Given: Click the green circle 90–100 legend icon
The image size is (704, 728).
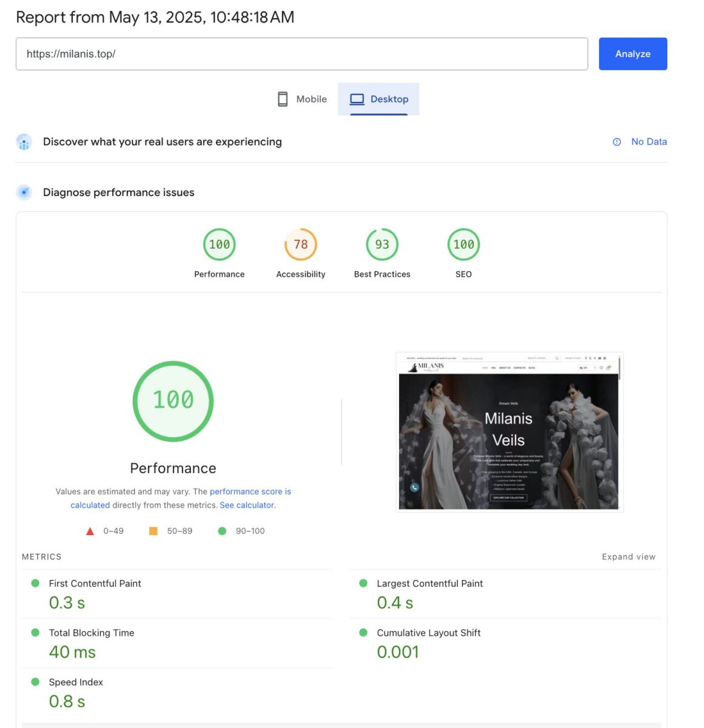Looking at the screenshot, I should click(222, 531).
